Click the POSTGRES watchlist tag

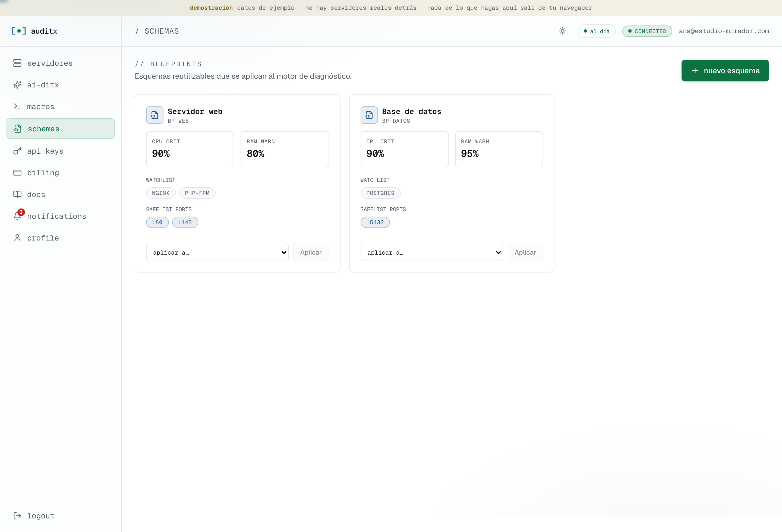380,193
